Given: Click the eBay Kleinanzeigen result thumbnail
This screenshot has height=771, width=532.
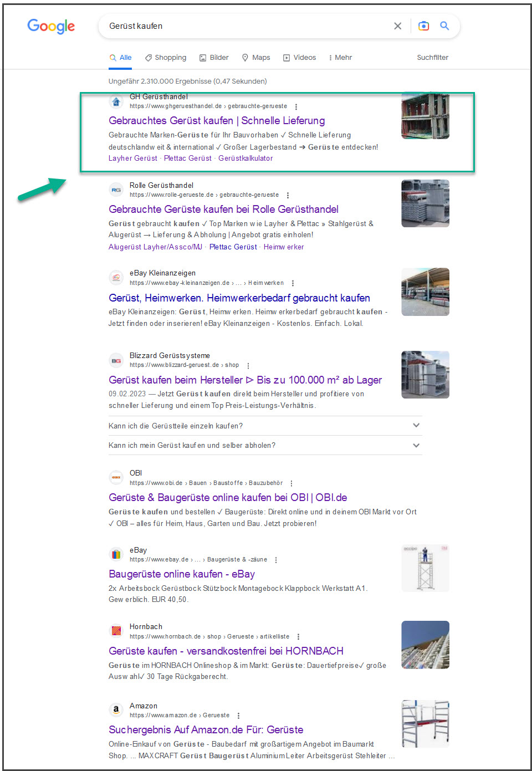Looking at the screenshot, I should [425, 292].
